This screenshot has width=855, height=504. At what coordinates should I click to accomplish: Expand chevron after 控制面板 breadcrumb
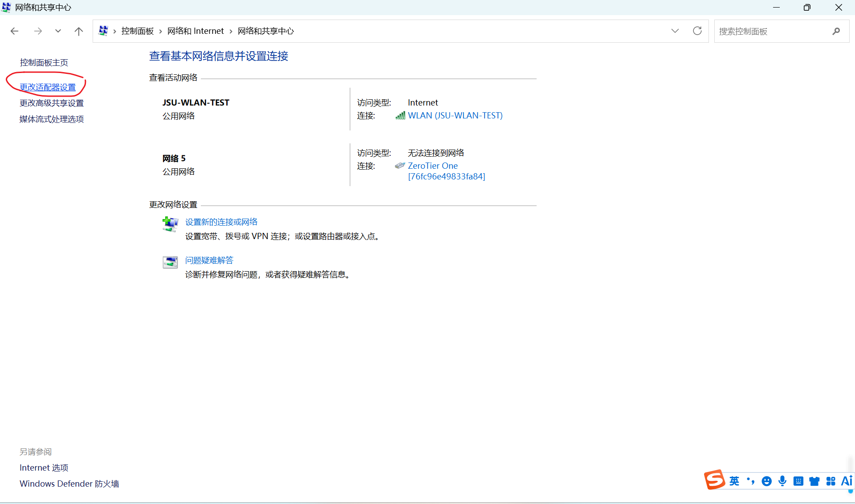161,31
